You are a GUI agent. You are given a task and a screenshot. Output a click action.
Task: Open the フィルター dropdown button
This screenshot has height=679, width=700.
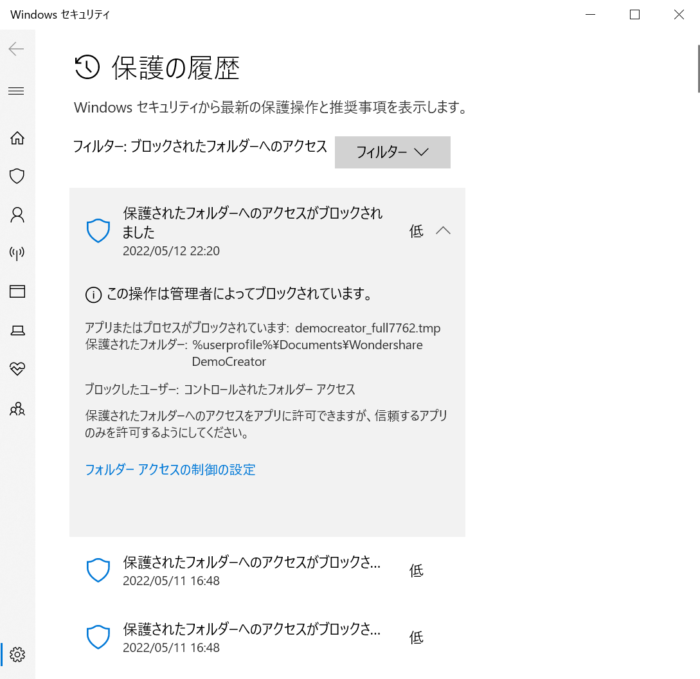[x=392, y=152]
